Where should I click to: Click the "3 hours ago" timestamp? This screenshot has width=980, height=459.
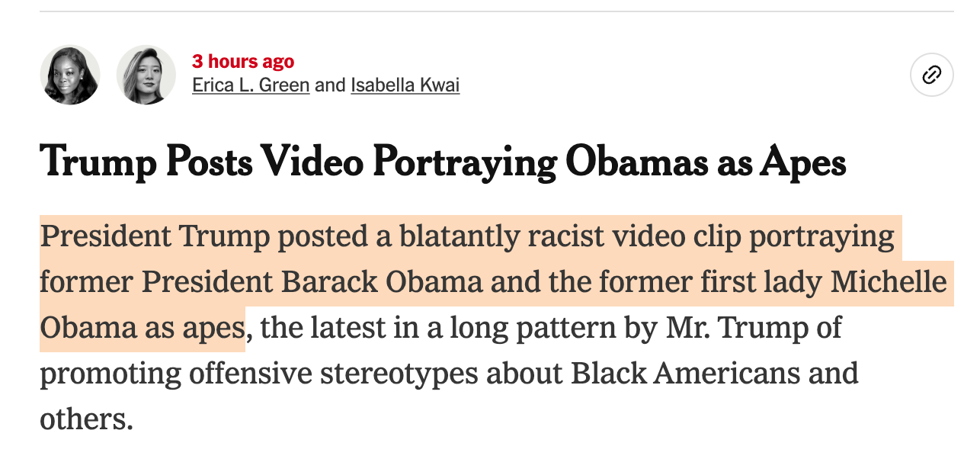(243, 62)
